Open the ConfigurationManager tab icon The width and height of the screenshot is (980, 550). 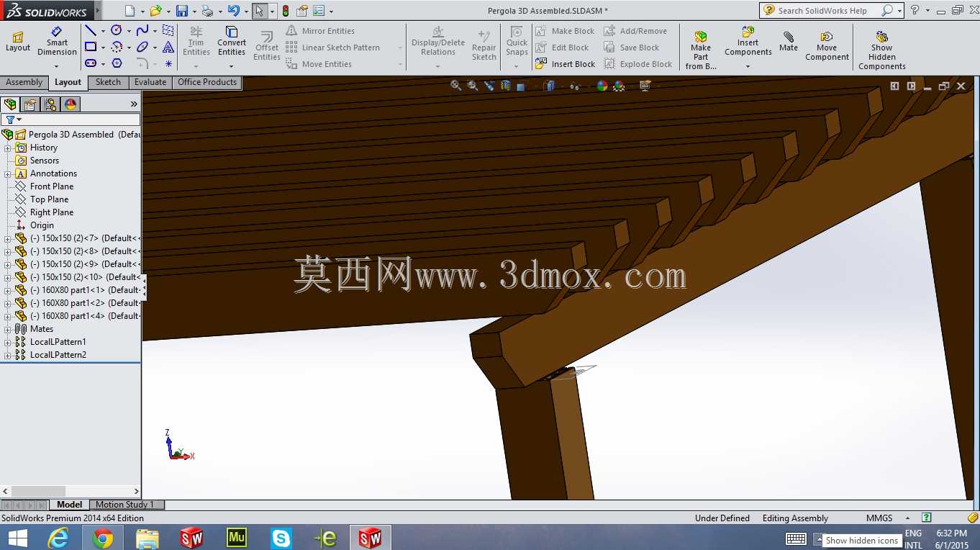click(50, 104)
